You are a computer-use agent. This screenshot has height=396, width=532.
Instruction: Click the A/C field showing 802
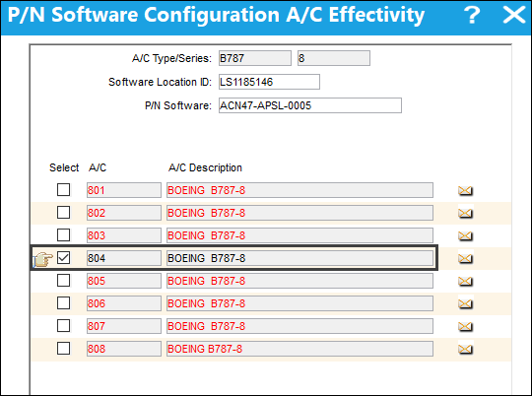(124, 213)
